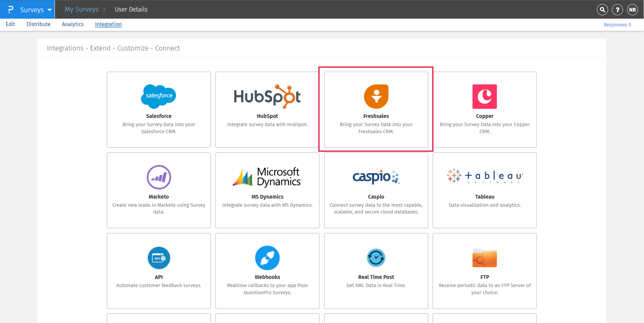Click the Webhooks plug icon
Image resolution: width=644 pixels, height=323 pixels.
[267, 258]
